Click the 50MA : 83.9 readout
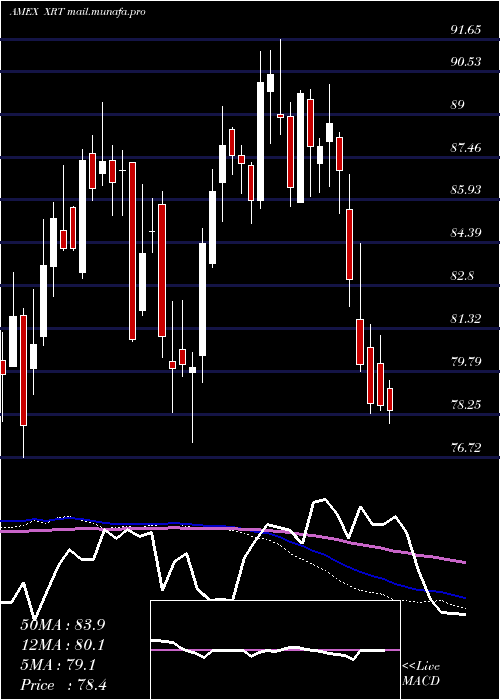This screenshot has width=500, height=700. pos(62,625)
